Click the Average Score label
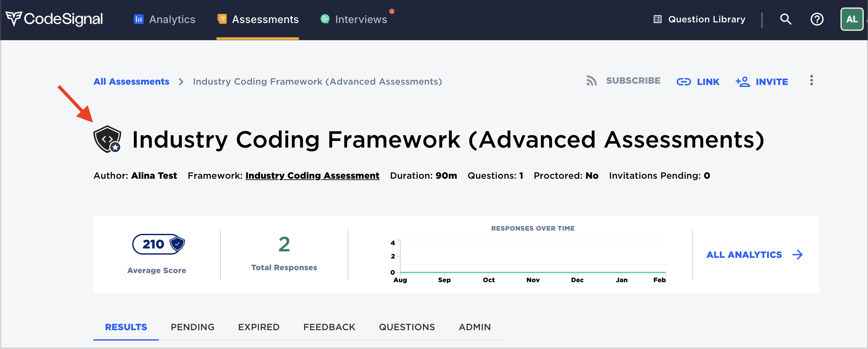Viewport: 868px width, 349px height. click(156, 271)
